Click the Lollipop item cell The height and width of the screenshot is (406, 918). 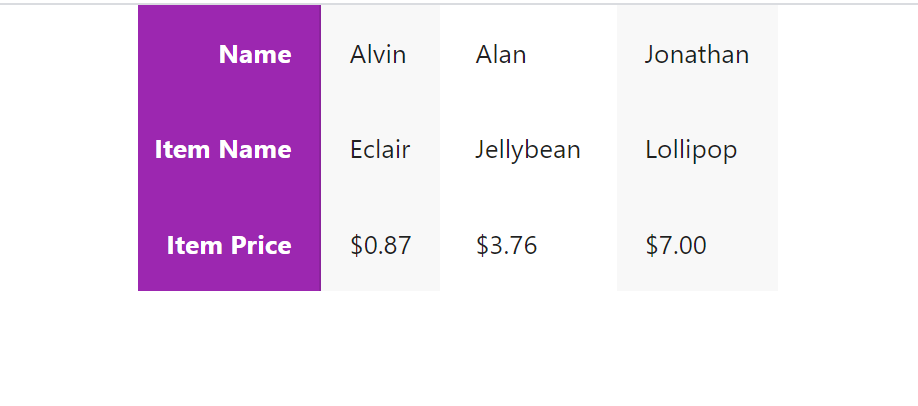click(691, 150)
